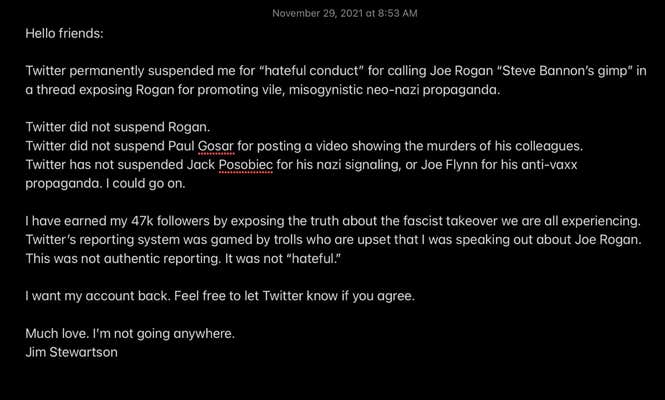
Task: Click "Much love. I'm not going anywhere." line
Action: (130, 334)
